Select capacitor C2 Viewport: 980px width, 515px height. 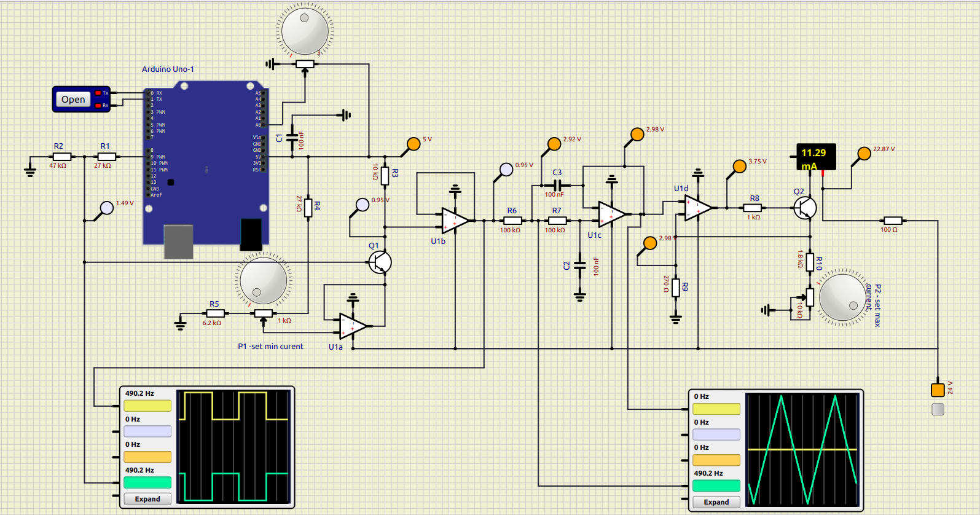[579, 265]
